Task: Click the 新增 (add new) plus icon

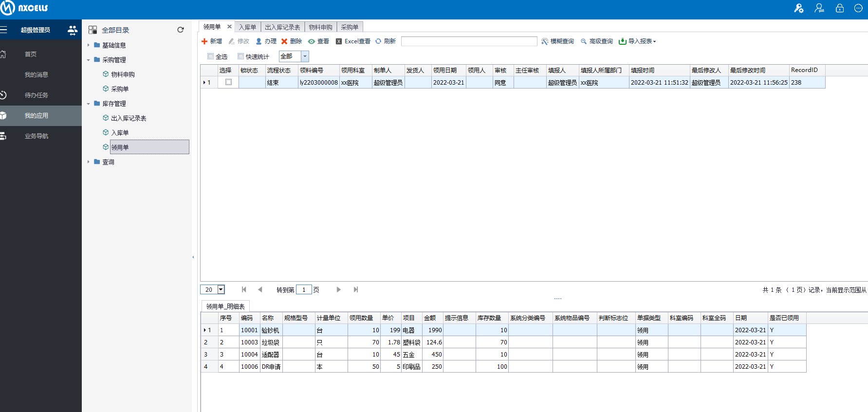Action: (204, 41)
